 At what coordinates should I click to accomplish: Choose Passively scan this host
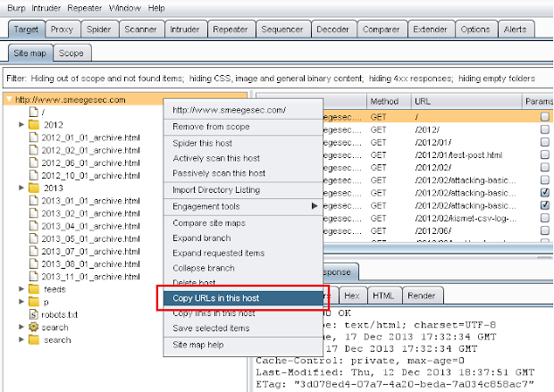pyautogui.click(x=243, y=173)
